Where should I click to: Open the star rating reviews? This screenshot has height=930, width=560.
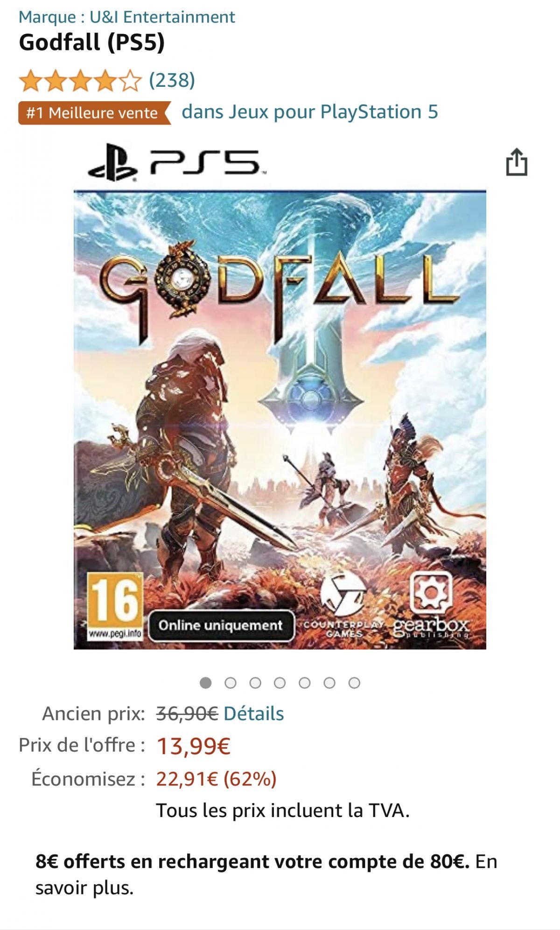point(80,81)
